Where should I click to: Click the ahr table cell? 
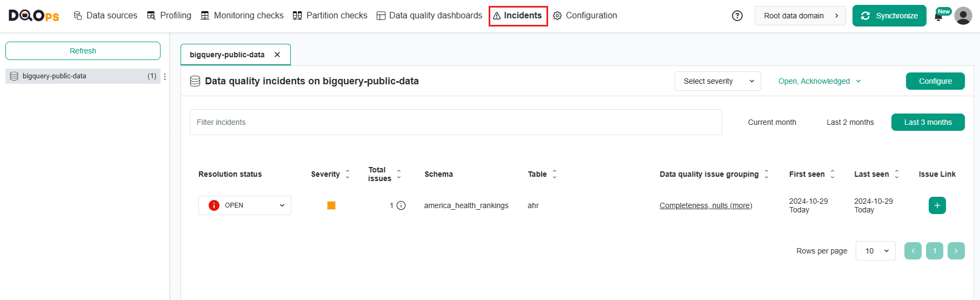533,205
